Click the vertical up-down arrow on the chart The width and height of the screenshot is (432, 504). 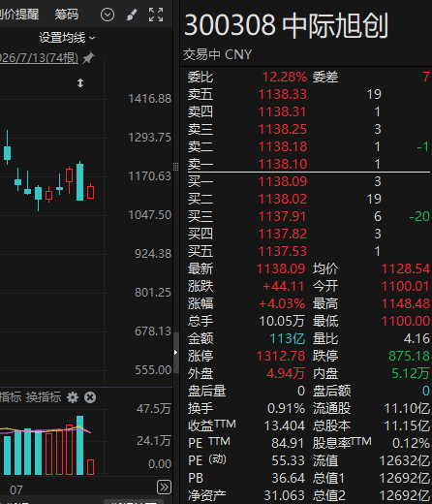(80, 83)
